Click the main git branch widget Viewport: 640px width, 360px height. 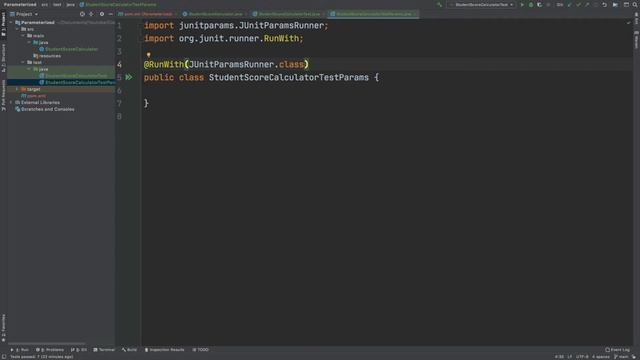click(621, 357)
